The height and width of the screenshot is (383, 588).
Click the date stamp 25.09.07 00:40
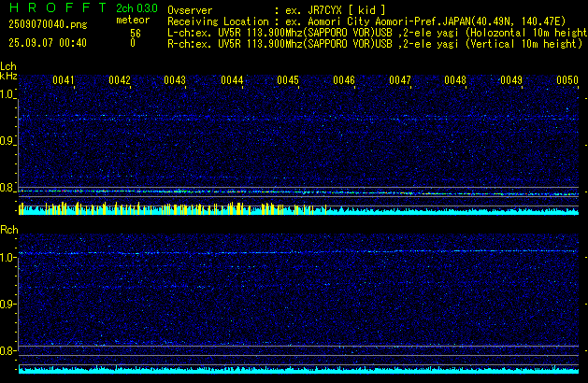click(48, 43)
